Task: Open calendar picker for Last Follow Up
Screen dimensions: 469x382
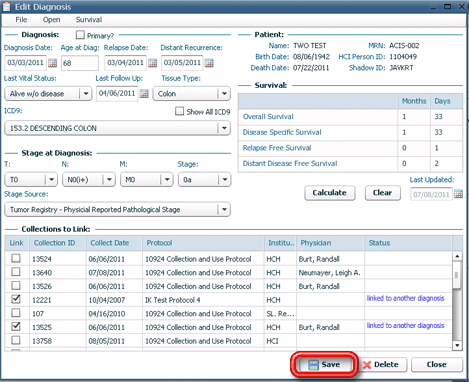Action: coord(144,94)
